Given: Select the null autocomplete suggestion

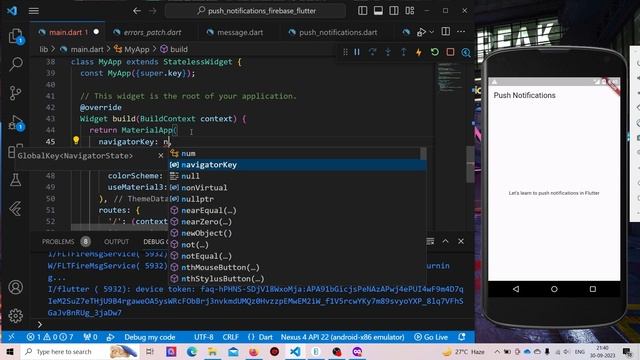Looking at the screenshot, I should coord(298,176).
